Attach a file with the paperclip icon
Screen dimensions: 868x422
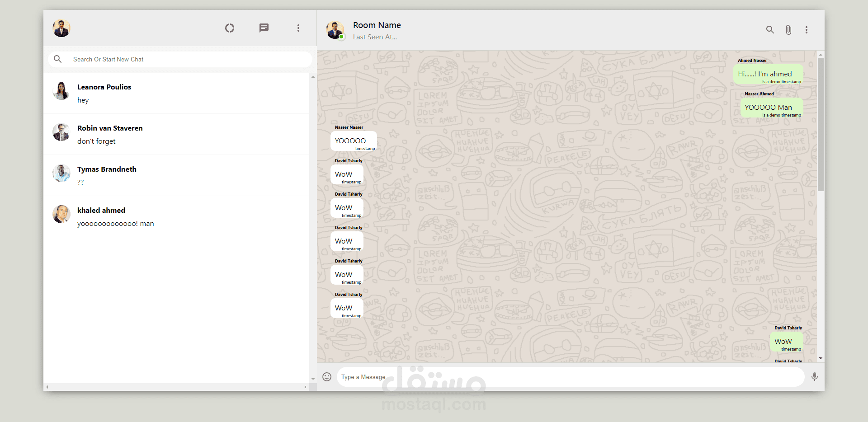tap(788, 30)
